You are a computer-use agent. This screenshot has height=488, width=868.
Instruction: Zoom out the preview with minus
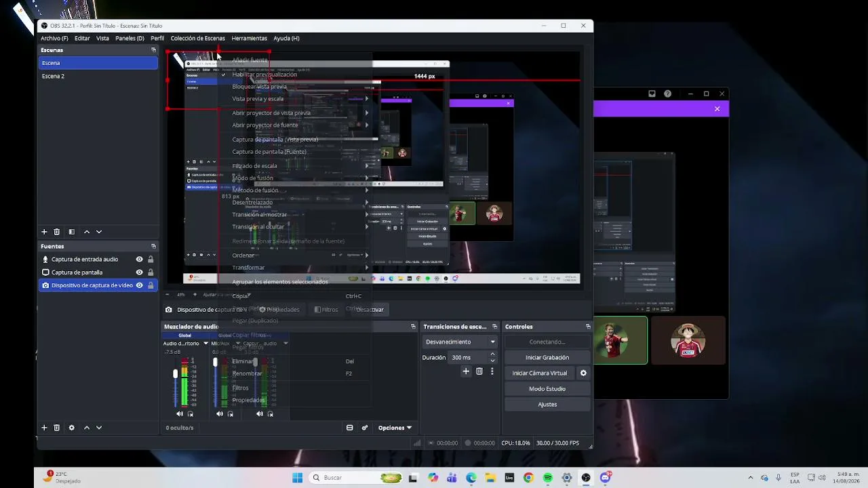(169, 295)
